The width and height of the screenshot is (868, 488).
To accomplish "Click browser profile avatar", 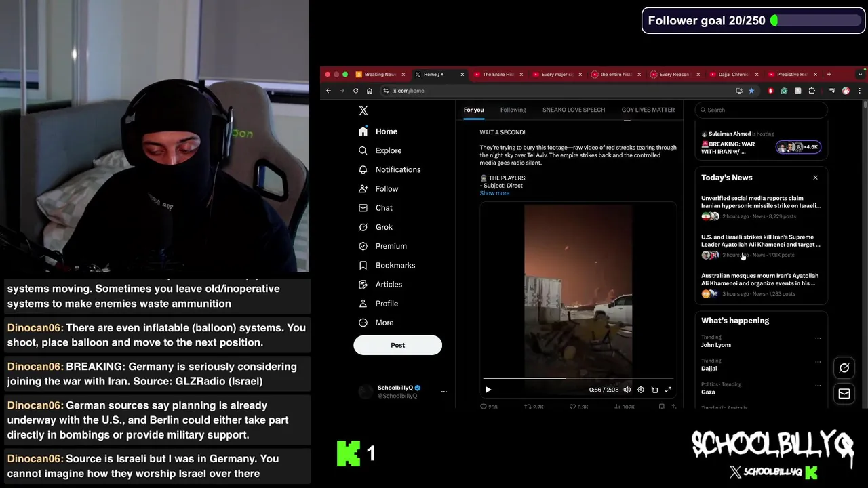I will coord(846,91).
